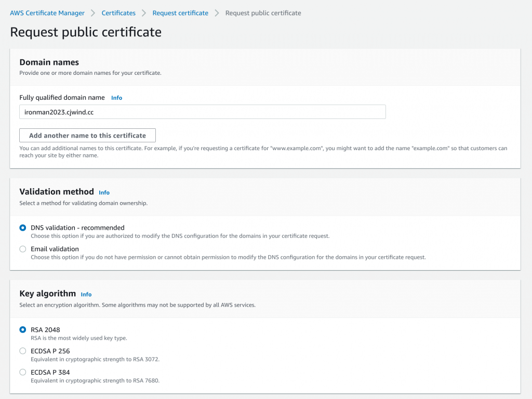Select RSA 2048 key algorithm
The image size is (532, 399).
23,329
